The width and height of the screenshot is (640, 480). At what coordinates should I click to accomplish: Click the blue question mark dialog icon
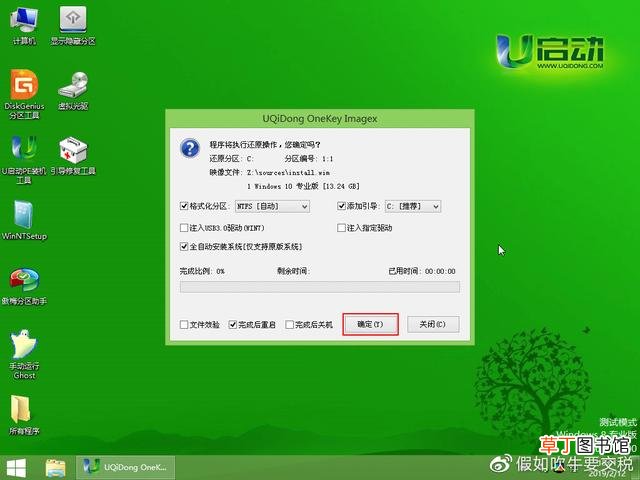190,148
